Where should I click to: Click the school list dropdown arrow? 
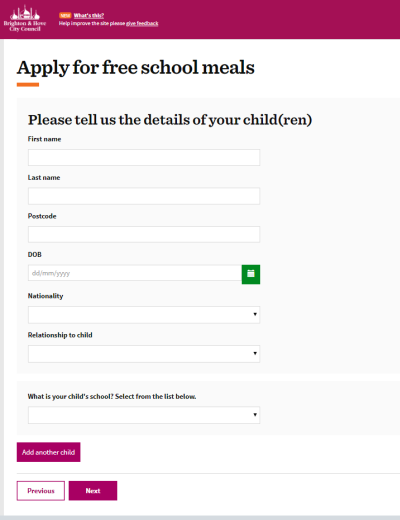pyautogui.click(x=255, y=415)
